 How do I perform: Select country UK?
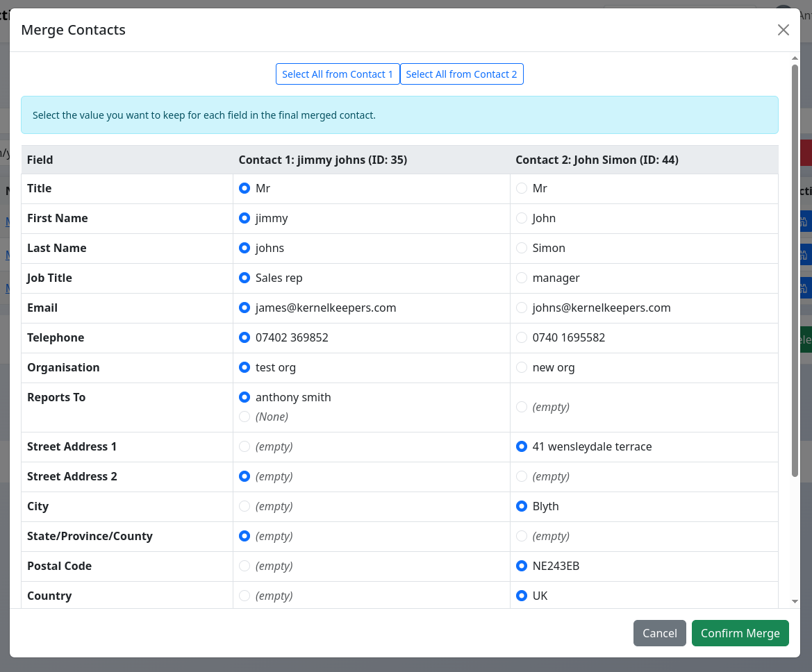pyautogui.click(x=522, y=596)
